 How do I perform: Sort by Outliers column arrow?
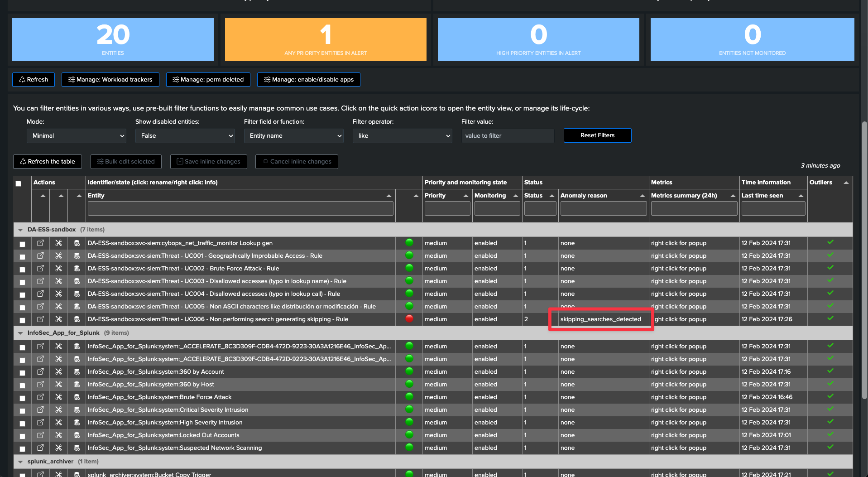846,183
